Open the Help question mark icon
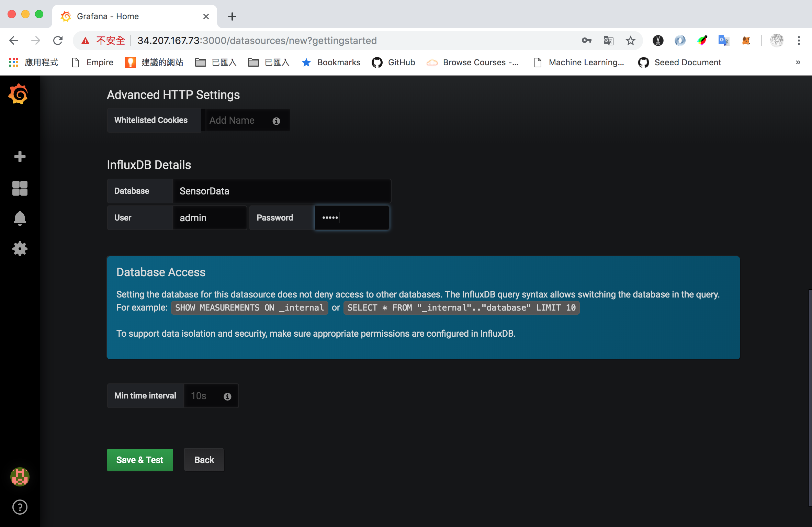The width and height of the screenshot is (812, 527). pyautogui.click(x=20, y=507)
